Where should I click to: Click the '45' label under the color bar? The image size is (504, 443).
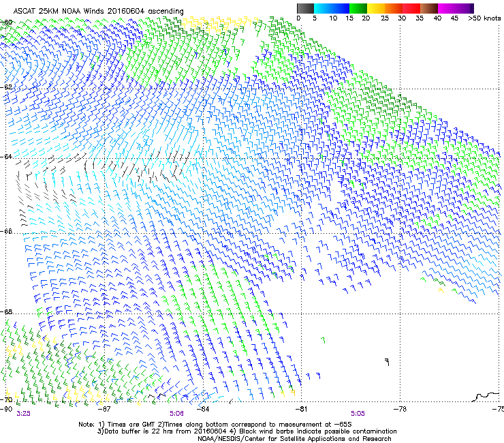click(x=454, y=18)
